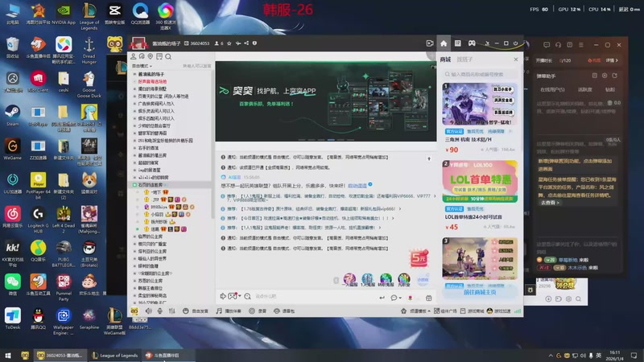Click the chat bubble icon in streaming assistant window
This screenshot has width=644, height=362.
(547, 45)
